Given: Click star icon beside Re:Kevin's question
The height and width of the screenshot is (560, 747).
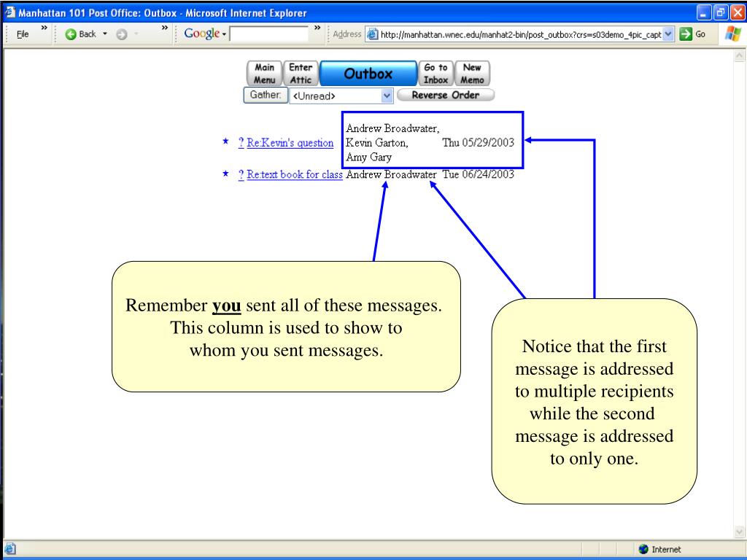Looking at the screenshot, I should [226, 141].
